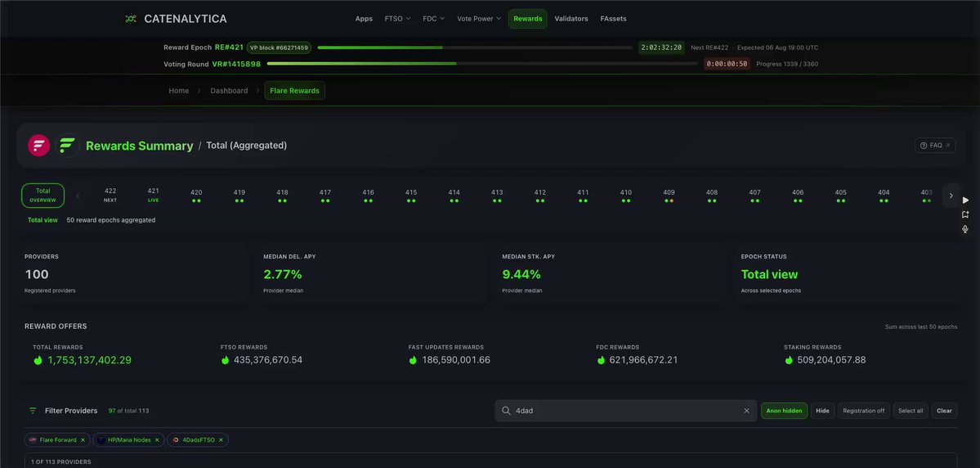This screenshot has height=468, width=980.
Task: Click the Rewards Summary heading
Action: pyautogui.click(x=140, y=146)
